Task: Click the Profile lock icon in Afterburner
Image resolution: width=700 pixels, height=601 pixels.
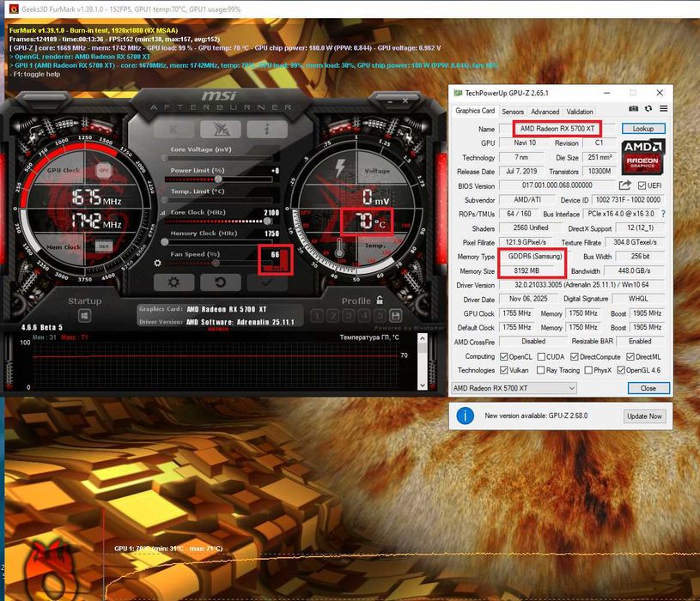Action: click(380, 300)
